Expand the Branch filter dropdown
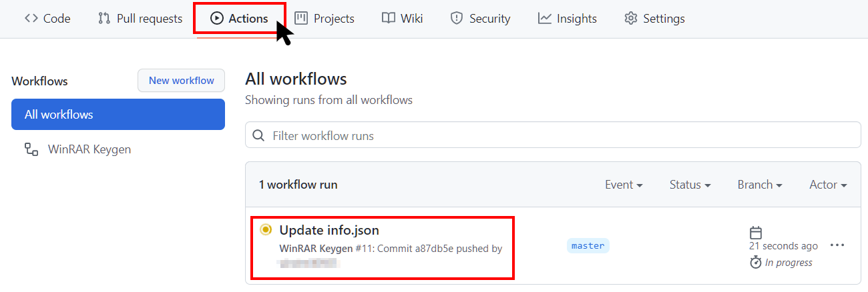 coord(759,185)
